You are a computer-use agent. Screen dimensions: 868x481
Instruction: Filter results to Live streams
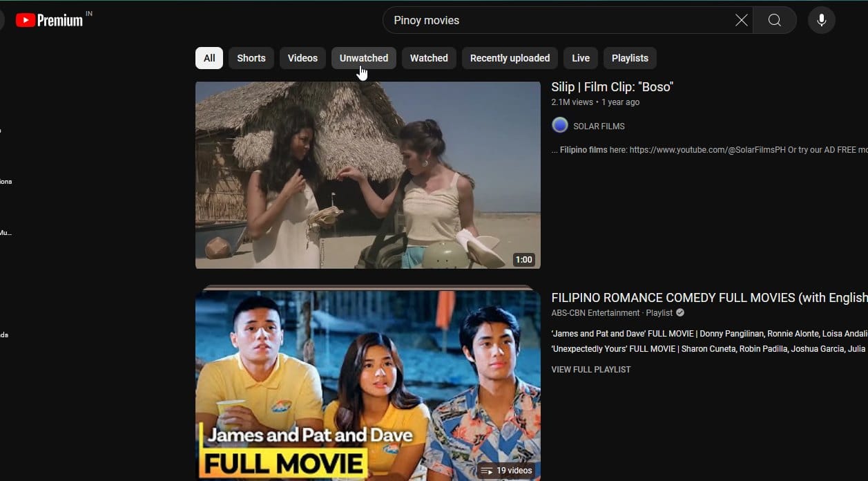pyautogui.click(x=581, y=58)
